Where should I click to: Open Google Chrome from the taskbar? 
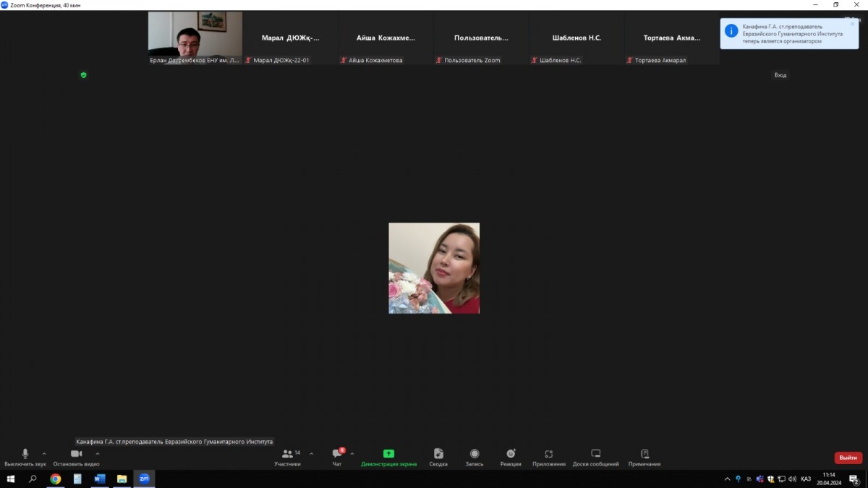(56, 479)
